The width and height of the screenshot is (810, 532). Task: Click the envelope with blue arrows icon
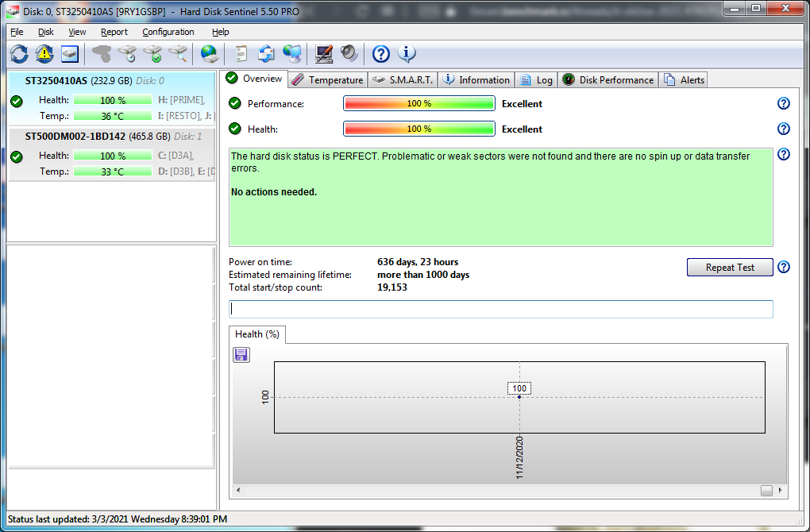[267, 54]
